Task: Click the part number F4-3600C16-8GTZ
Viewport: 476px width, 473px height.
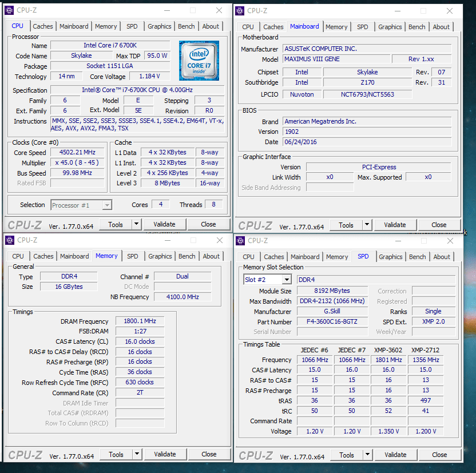Action: click(x=332, y=321)
